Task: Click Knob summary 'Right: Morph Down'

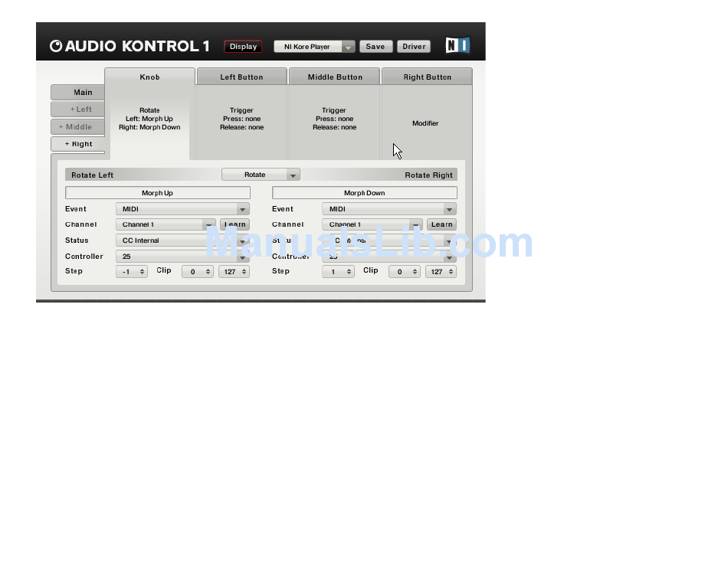Action: [x=149, y=127]
